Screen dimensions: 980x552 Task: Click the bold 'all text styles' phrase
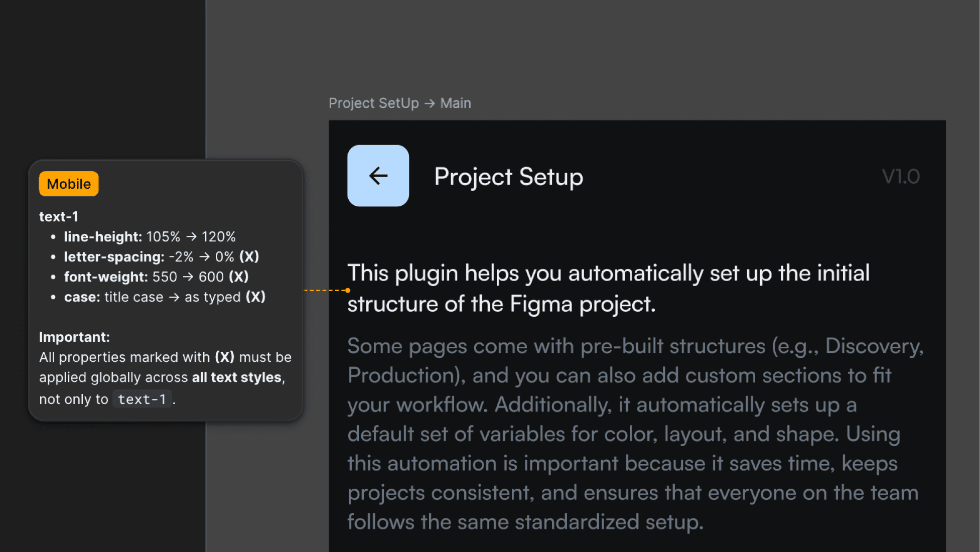236,377
